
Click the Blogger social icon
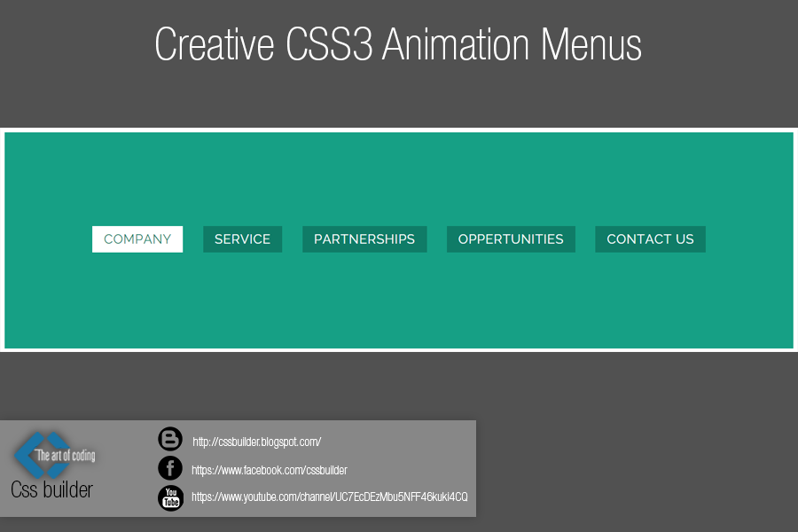pyautogui.click(x=169, y=439)
